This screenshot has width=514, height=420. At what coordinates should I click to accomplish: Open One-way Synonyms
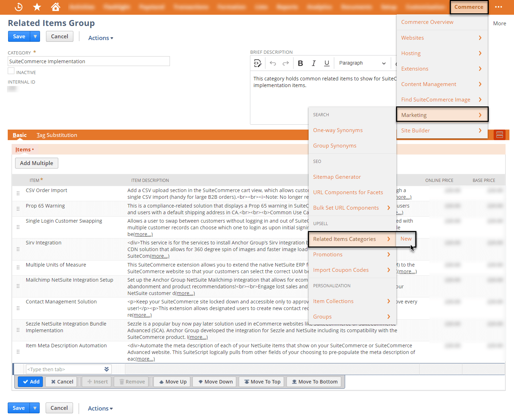click(x=338, y=130)
